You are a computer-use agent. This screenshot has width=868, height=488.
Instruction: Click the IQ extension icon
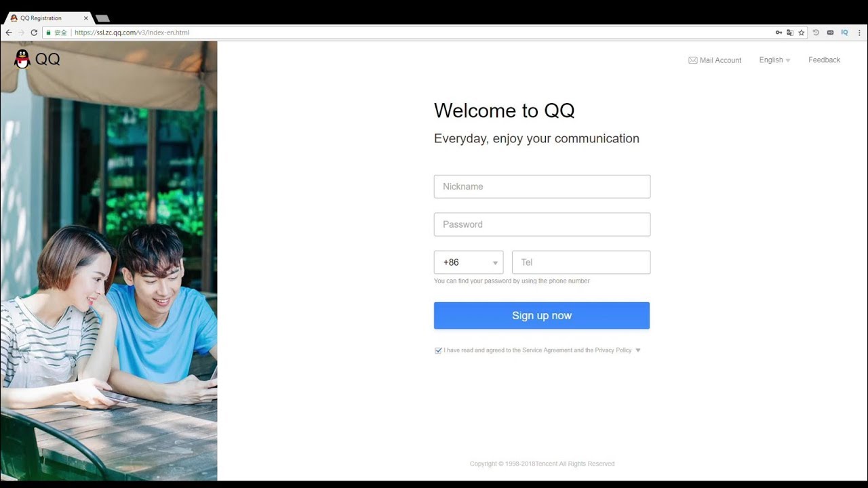click(844, 33)
